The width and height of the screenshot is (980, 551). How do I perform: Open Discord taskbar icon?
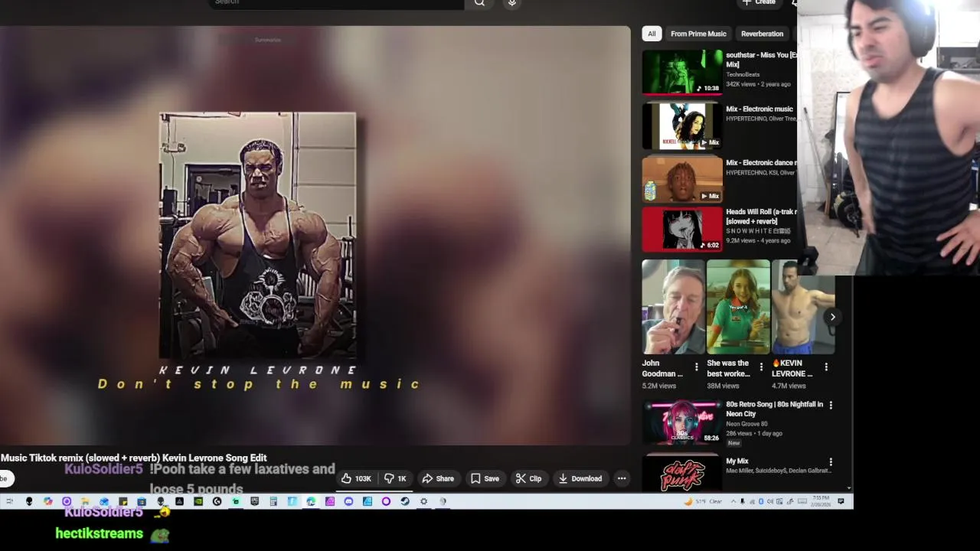348,501
